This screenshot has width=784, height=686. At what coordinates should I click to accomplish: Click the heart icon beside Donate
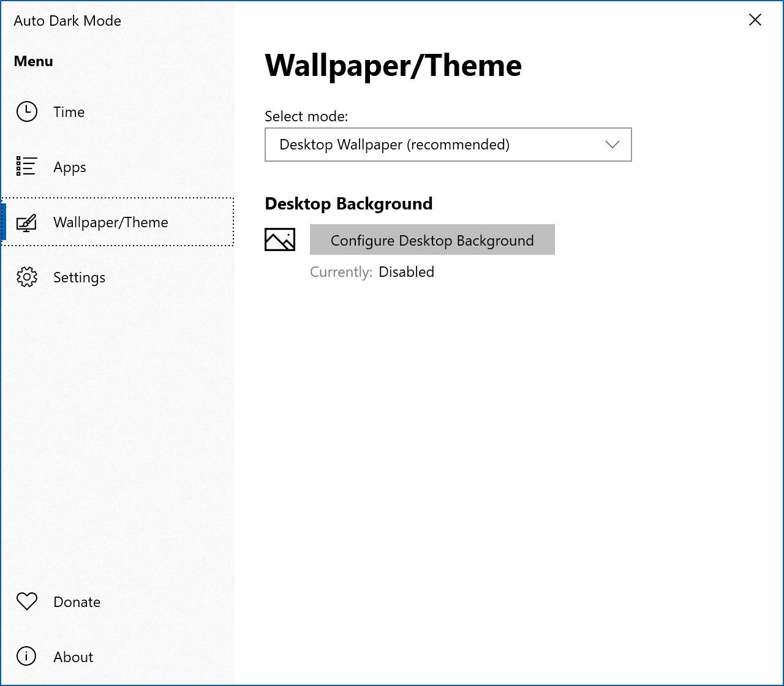(x=27, y=601)
